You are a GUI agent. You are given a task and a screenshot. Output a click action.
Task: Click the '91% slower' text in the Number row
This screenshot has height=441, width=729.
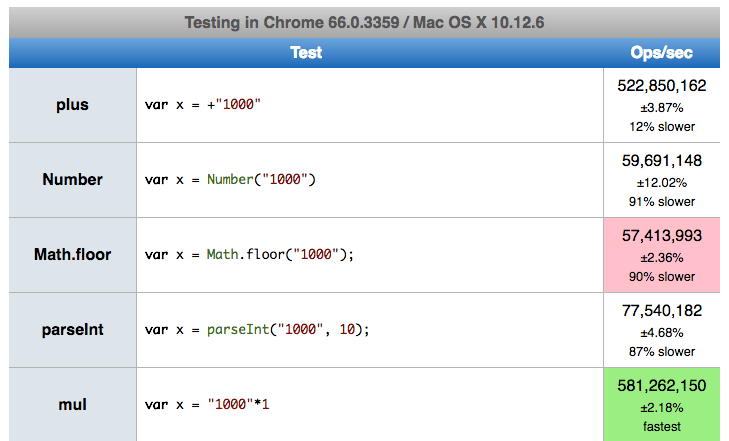click(x=661, y=201)
